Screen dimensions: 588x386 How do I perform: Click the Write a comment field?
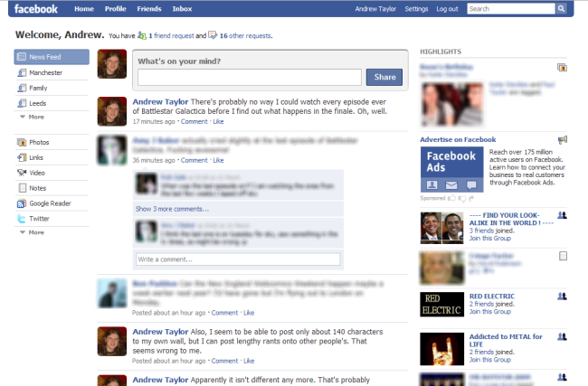[x=238, y=259]
